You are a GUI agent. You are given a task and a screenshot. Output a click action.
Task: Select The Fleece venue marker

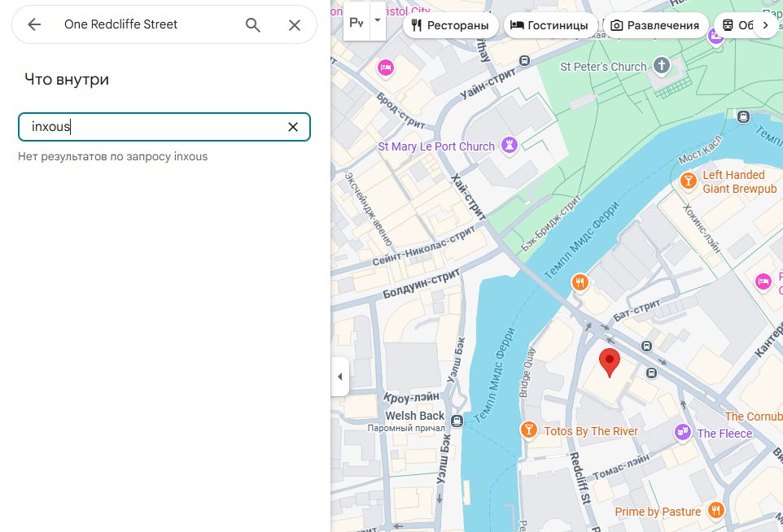[683, 433]
